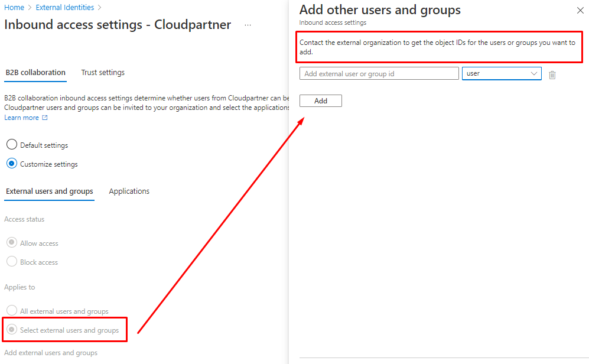
Task: Select the Customize settings radio button
Action: click(x=12, y=164)
